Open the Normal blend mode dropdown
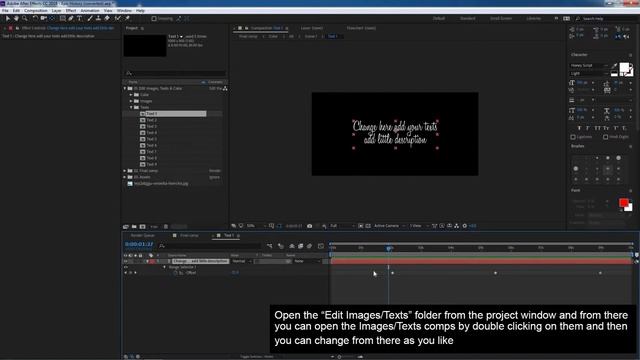 [241, 261]
